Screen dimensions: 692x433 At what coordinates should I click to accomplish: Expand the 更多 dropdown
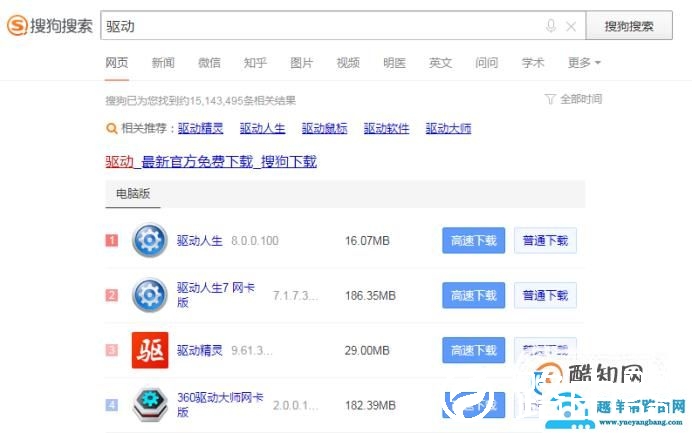point(584,63)
